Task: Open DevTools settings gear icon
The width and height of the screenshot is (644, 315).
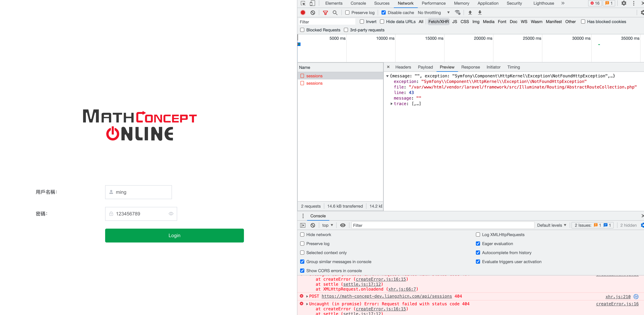Action: coord(624,3)
